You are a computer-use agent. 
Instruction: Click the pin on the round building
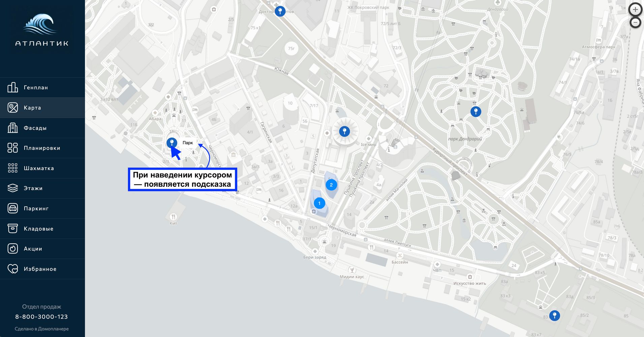coord(344,131)
